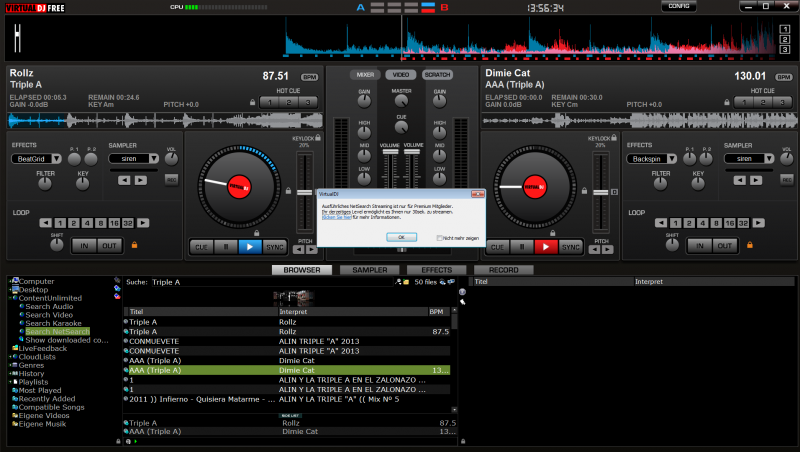Select the SCRATCH panel tab
800x452 pixels.
pos(437,74)
